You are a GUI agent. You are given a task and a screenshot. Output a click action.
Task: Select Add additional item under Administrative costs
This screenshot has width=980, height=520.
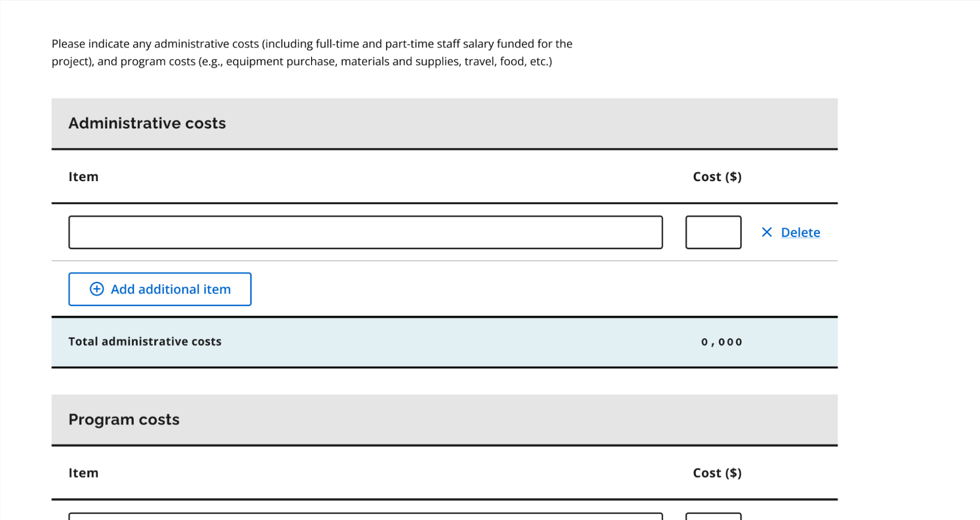point(160,289)
